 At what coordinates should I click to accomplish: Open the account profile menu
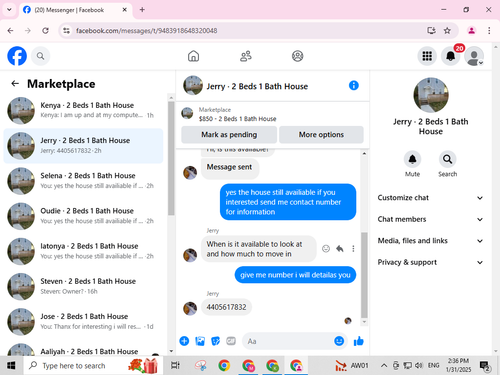coord(474,56)
